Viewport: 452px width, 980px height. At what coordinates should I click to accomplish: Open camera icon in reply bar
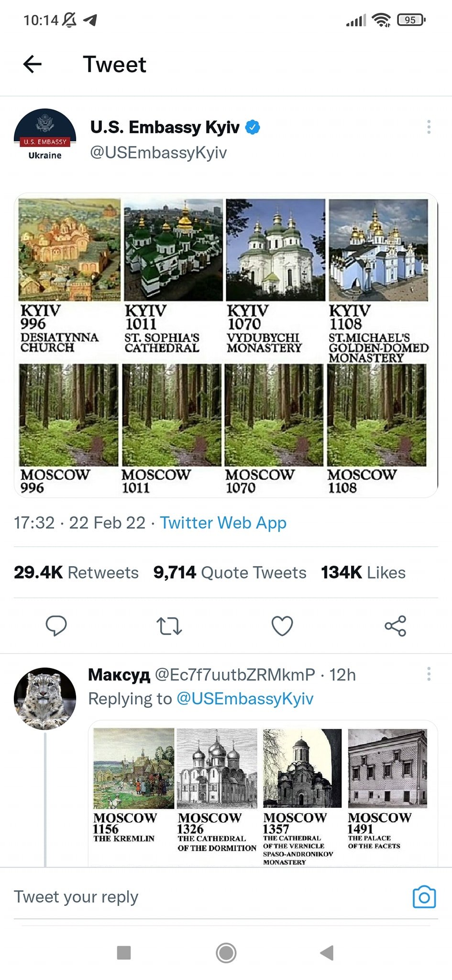point(424,897)
